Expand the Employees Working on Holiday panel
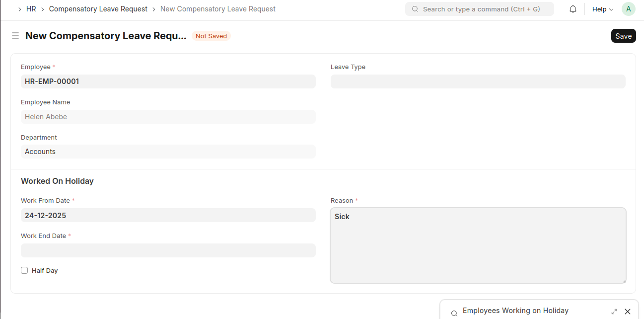The width and height of the screenshot is (644, 319). (x=614, y=312)
